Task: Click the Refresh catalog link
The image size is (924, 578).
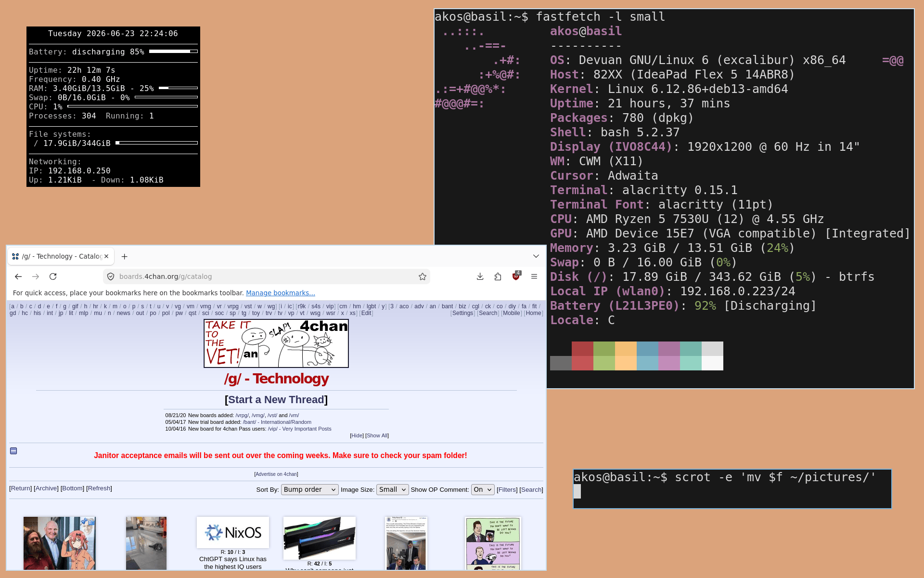Action: coord(99,488)
